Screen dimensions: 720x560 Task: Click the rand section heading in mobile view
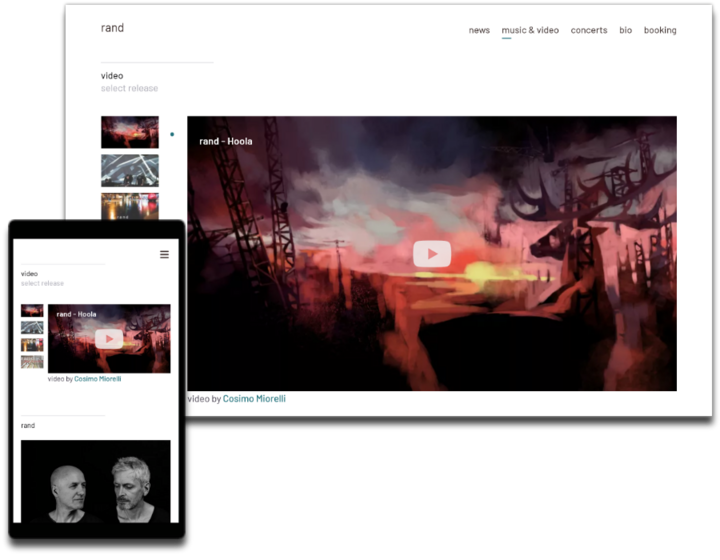point(28,426)
